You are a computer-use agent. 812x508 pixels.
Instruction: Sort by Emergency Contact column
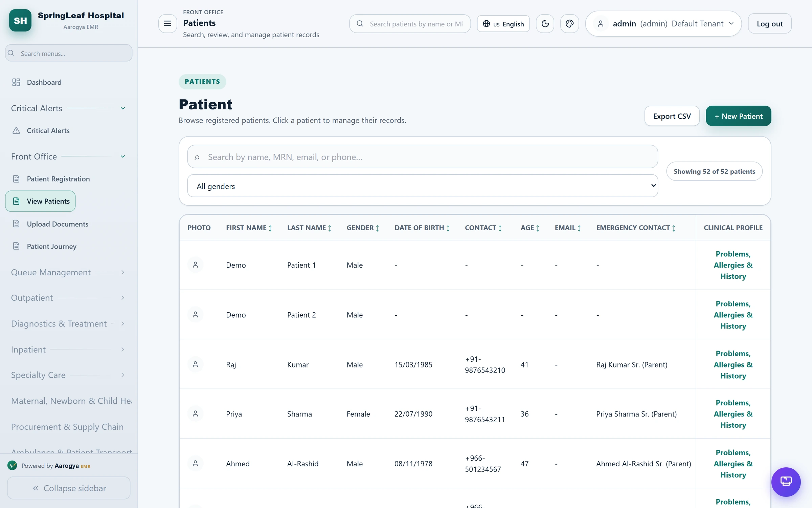pyautogui.click(x=636, y=228)
